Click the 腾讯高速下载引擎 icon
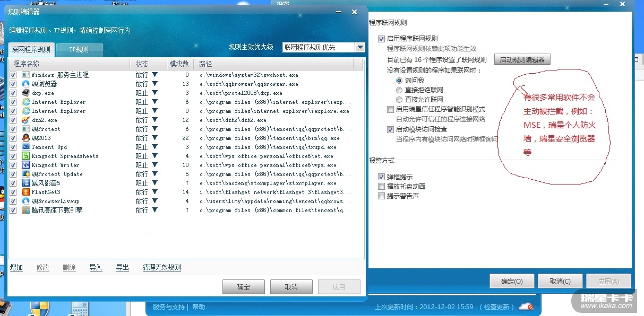The width and height of the screenshot is (644, 316). (26, 210)
